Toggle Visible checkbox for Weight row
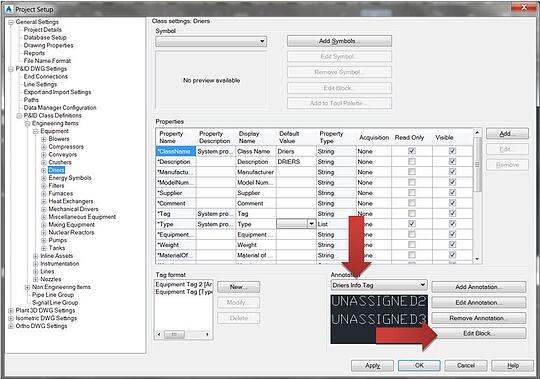 coord(452,245)
